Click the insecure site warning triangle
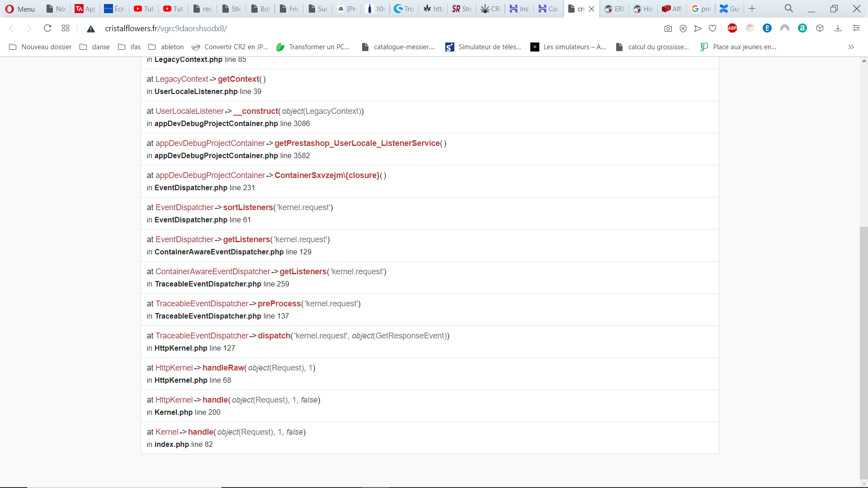868x488 pixels. [91, 29]
